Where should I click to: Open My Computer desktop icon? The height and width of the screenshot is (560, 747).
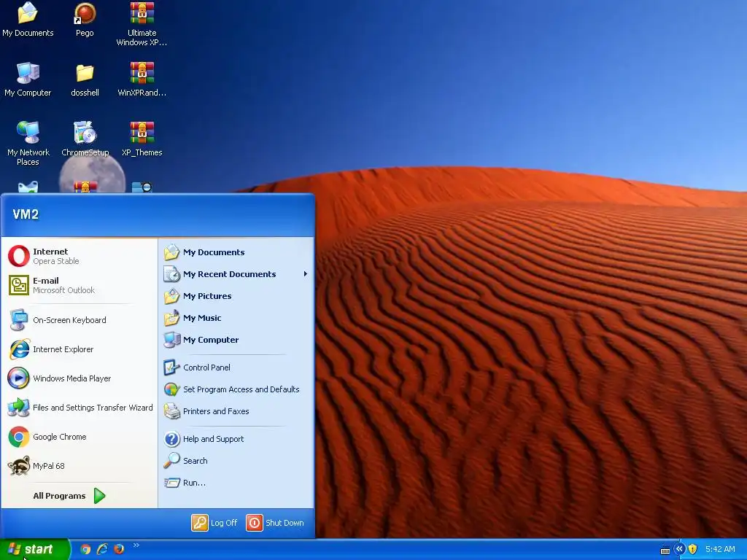coord(28,79)
